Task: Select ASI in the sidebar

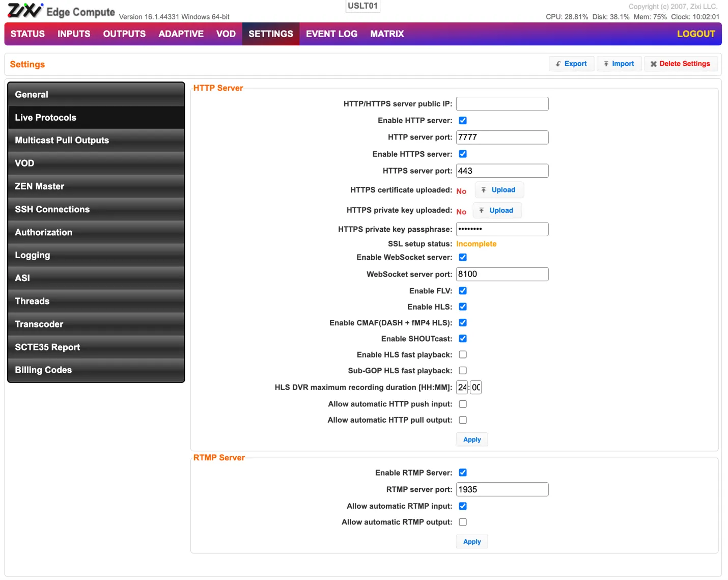Action: pos(96,278)
